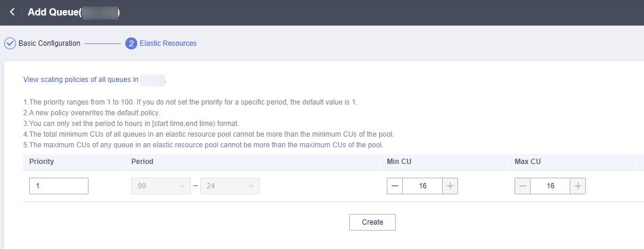Select the Min CU column header

[399, 162]
